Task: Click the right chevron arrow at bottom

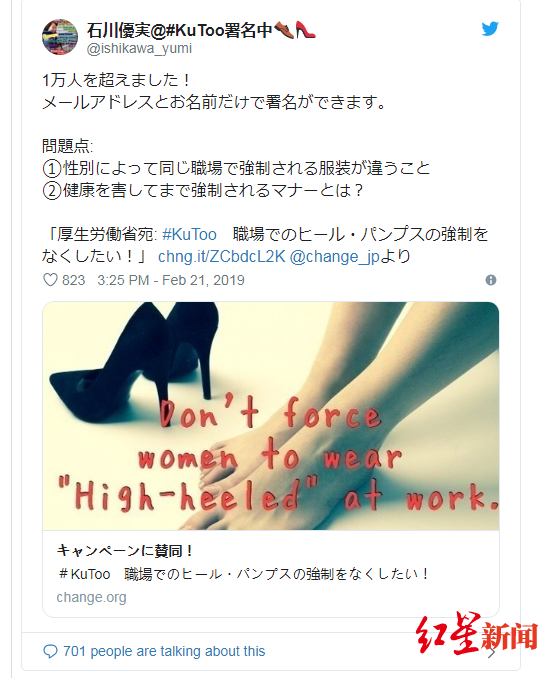Action: point(492,652)
